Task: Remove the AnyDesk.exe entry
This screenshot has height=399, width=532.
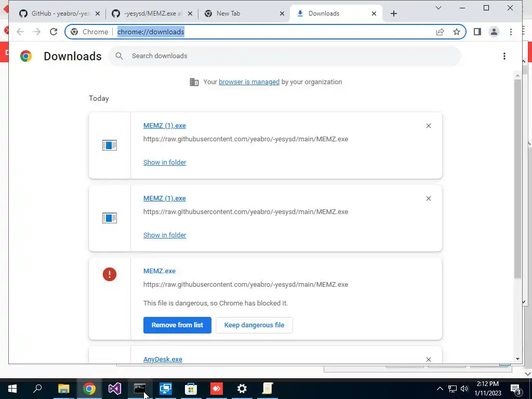Action: click(x=429, y=360)
